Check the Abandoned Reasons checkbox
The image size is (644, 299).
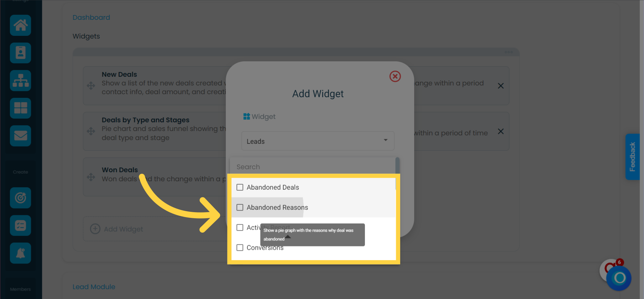(240, 207)
